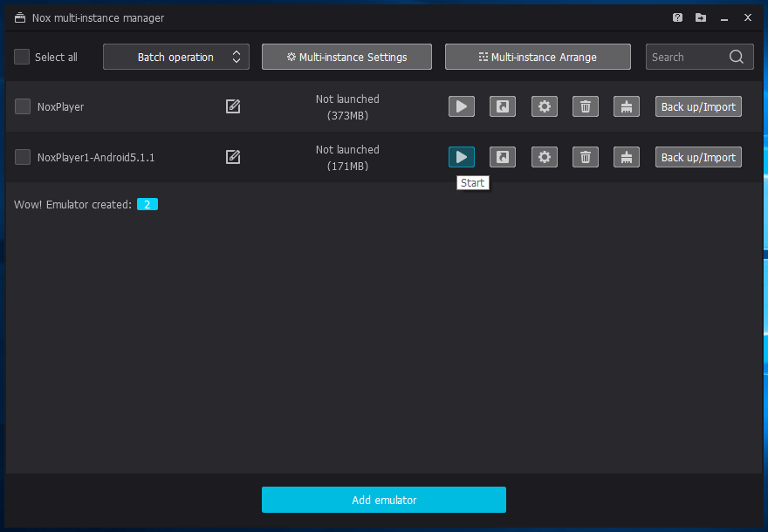Image resolution: width=768 pixels, height=532 pixels.
Task: Open Multi-instance Settings
Action: pyautogui.click(x=346, y=57)
